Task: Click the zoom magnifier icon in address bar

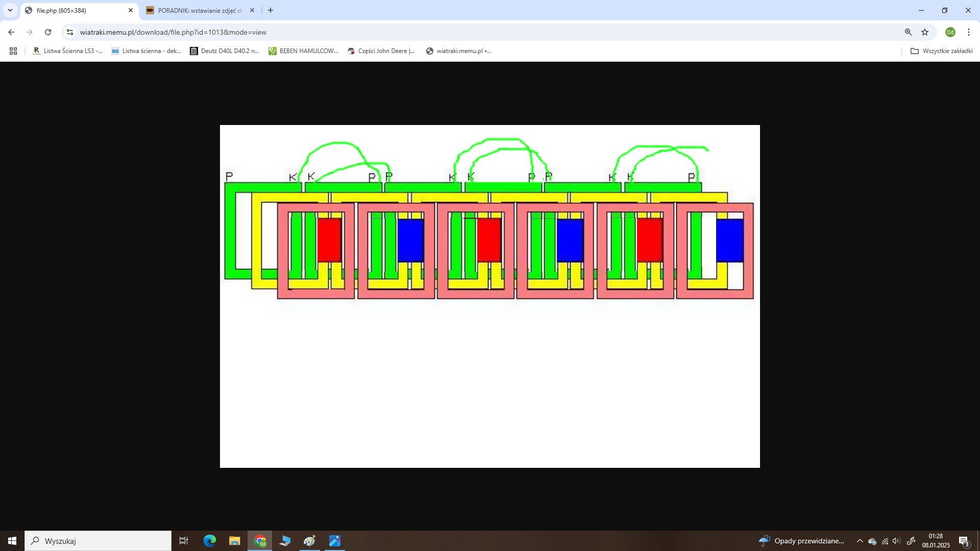Action: pyautogui.click(x=908, y=32)
